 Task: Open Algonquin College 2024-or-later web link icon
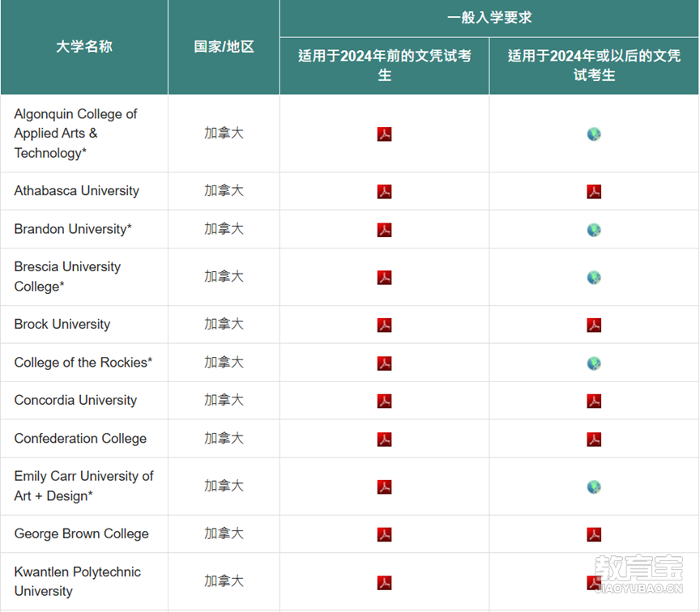coord(594,134)
